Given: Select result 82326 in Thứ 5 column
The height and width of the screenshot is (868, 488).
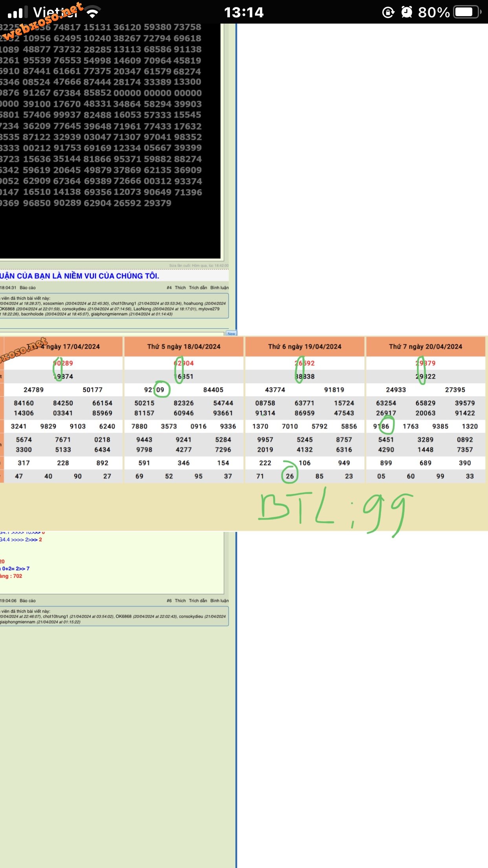Looking at the screenshot, I should [x=183, y=403].
